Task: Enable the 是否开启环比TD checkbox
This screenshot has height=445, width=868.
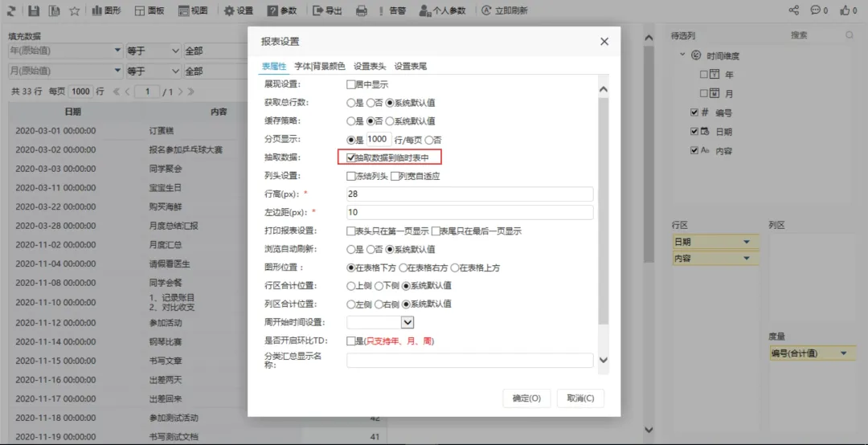Action: 350,341
